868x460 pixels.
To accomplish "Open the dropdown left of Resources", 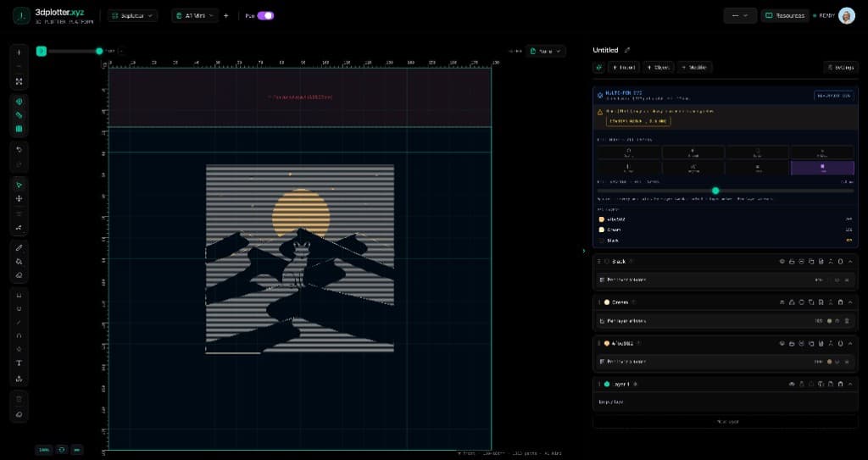I will point(739,15).
